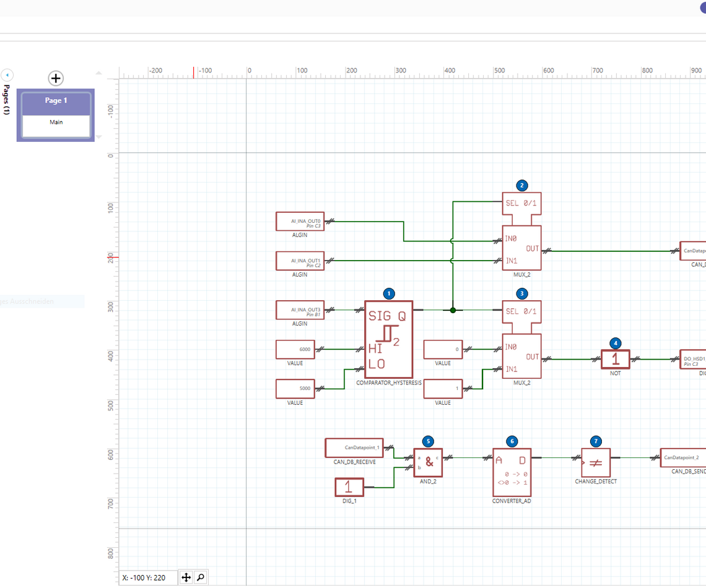Click the down arrow below the page list
Image resolution: width=706 pixels, height=588 pixels.
98,136
